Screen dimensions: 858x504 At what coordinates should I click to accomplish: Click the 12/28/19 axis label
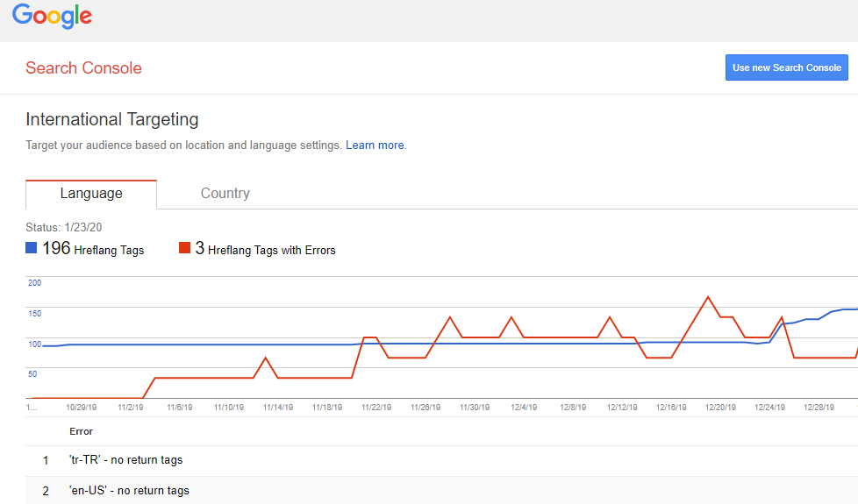tap(819, 408)
